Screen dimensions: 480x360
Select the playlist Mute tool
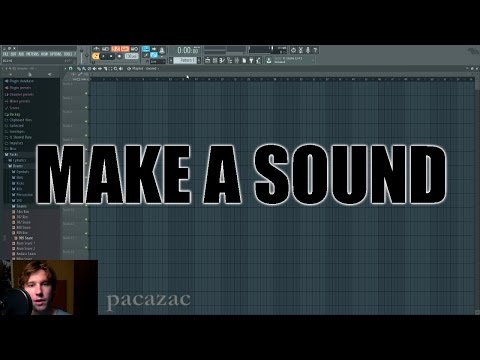click(x=94, y=68)
